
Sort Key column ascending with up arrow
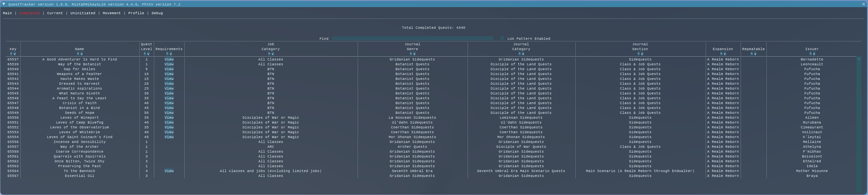click(11, 54)
